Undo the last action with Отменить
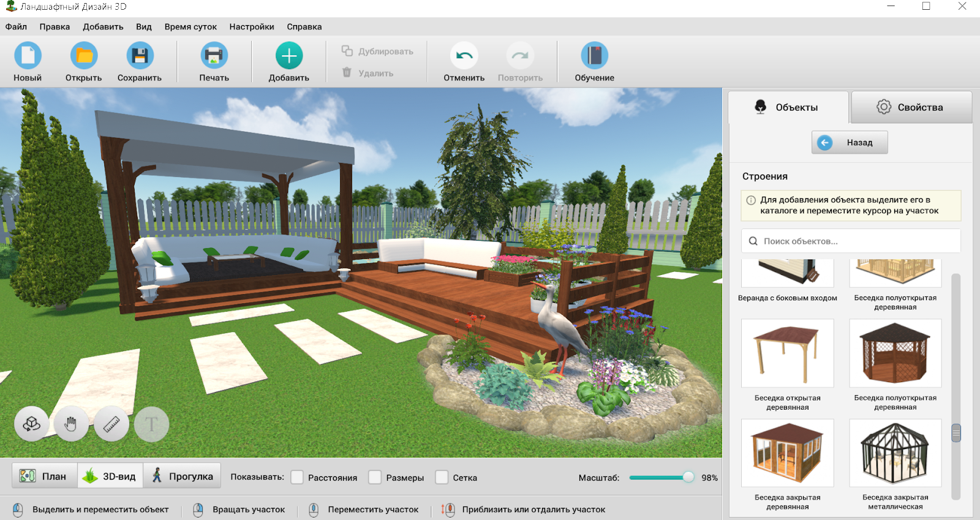The width and height of the screenshot is (980, 520). click(464, 56)
